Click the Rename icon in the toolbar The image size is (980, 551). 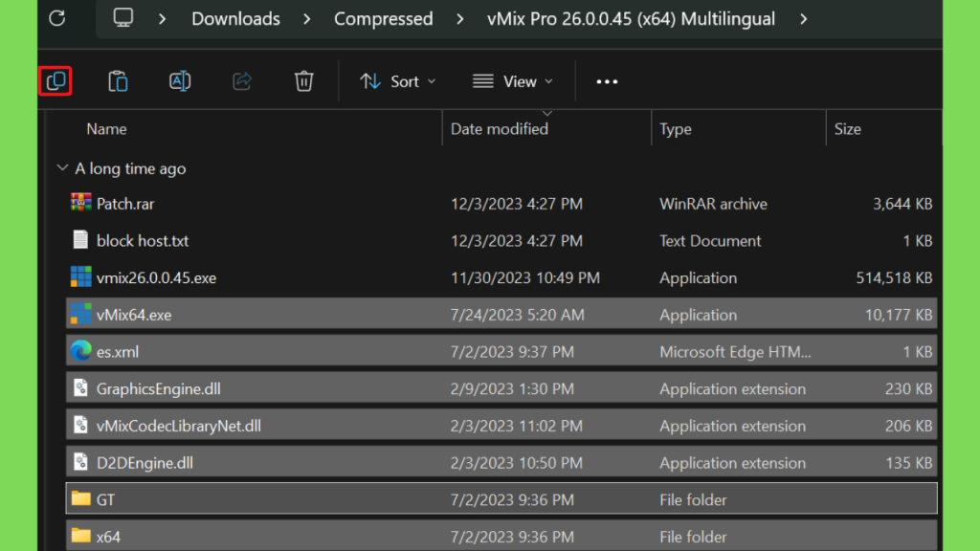pos(180,81)
